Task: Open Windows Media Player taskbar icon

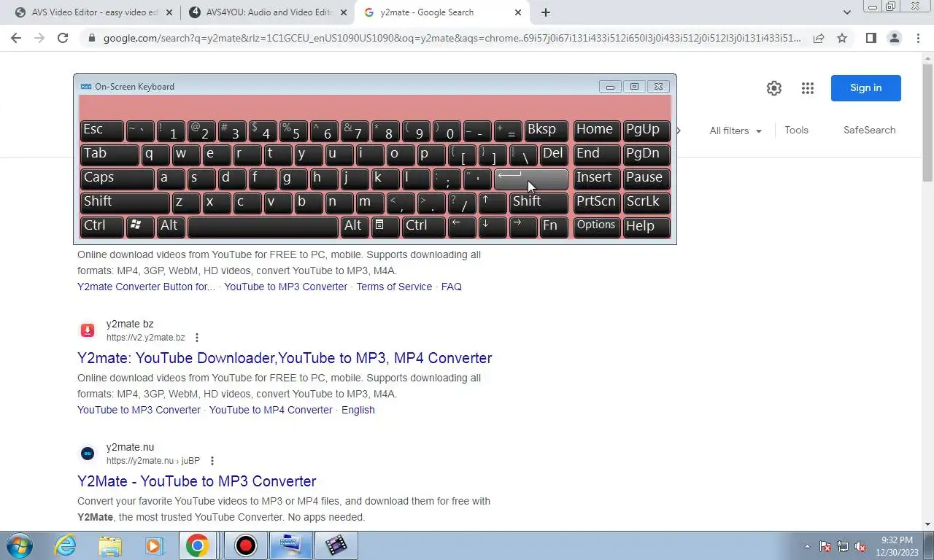Action: coord(153,545)
